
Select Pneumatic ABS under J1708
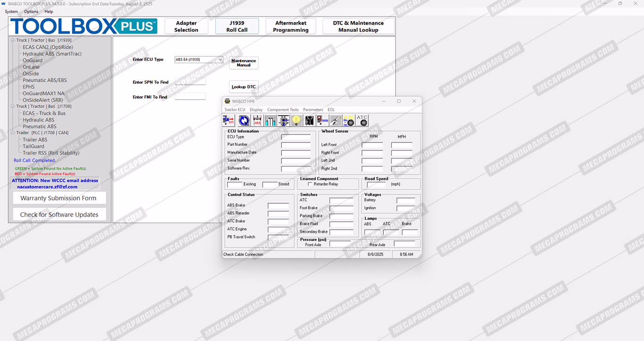pyautogui.click(x=39, y=126)
